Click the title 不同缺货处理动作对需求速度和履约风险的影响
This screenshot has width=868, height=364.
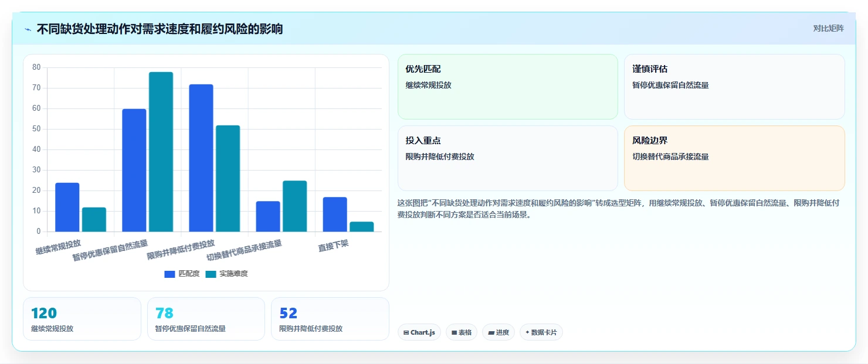point(160,29)
